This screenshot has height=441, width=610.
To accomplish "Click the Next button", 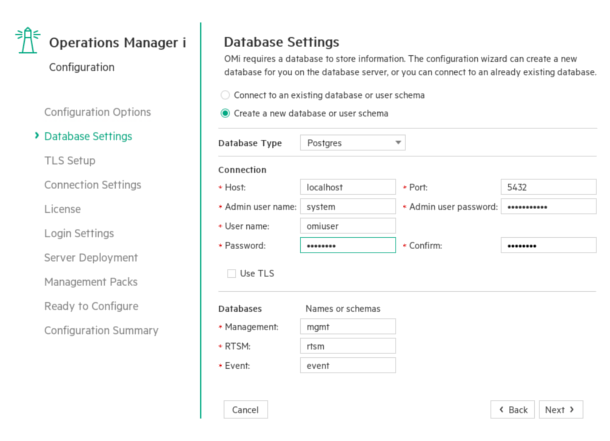I will (561, 410).
